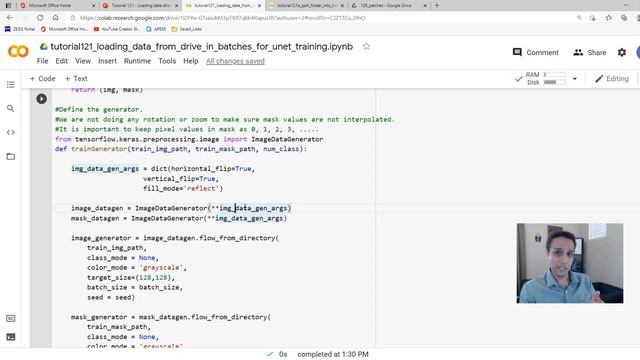Click on 'def trainGenerator' code line
Screen dimensions: 640x360
click(x=181, y=149)
